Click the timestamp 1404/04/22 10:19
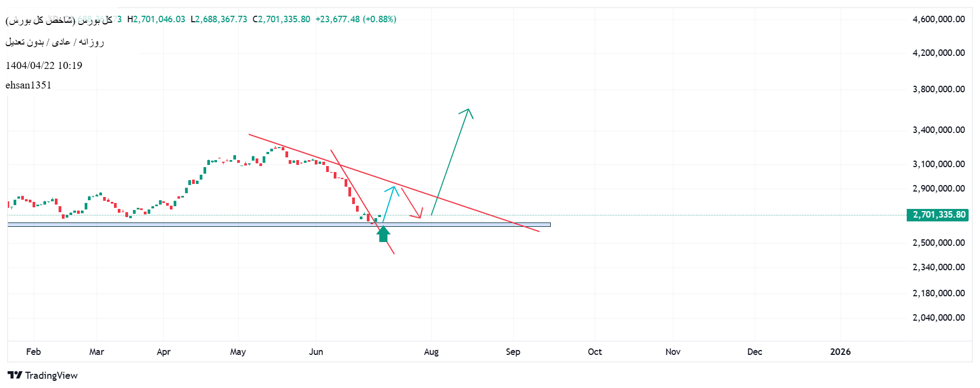The height and width of the screenshot is (388, 980). 44,66
